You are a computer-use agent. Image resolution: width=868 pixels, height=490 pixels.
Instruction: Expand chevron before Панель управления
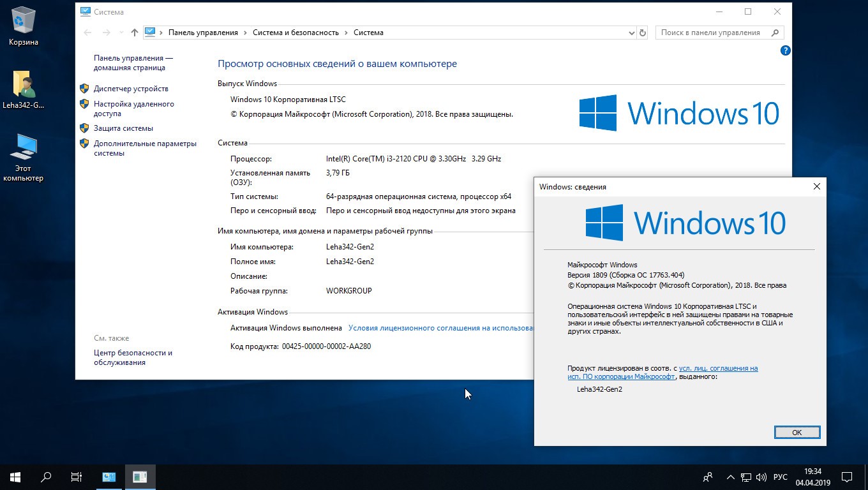[161, 33]
